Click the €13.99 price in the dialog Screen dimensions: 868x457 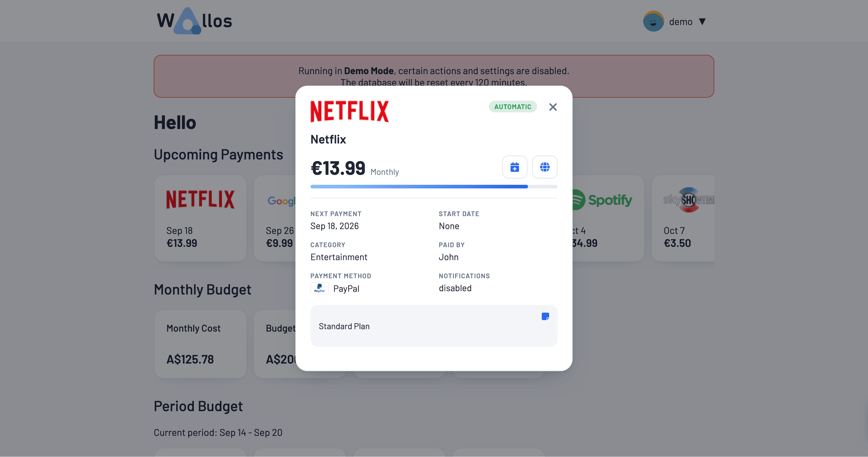(338, 168)
